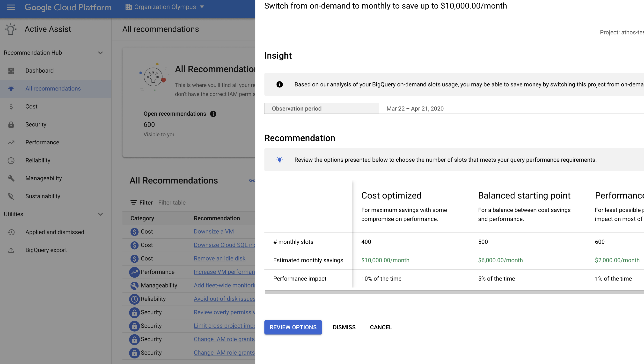644x364 pixels.
Task: Expand the Recommendation Hub section
Action: [x=100, y=52]
